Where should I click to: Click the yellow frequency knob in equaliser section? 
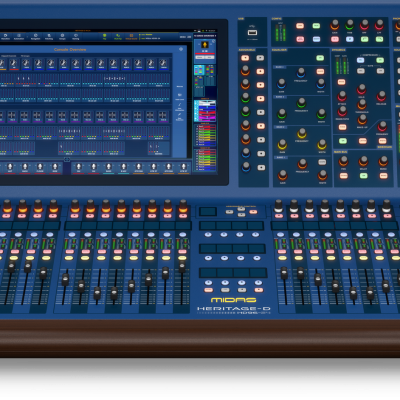pyautogui.click(x=302, y=133)
